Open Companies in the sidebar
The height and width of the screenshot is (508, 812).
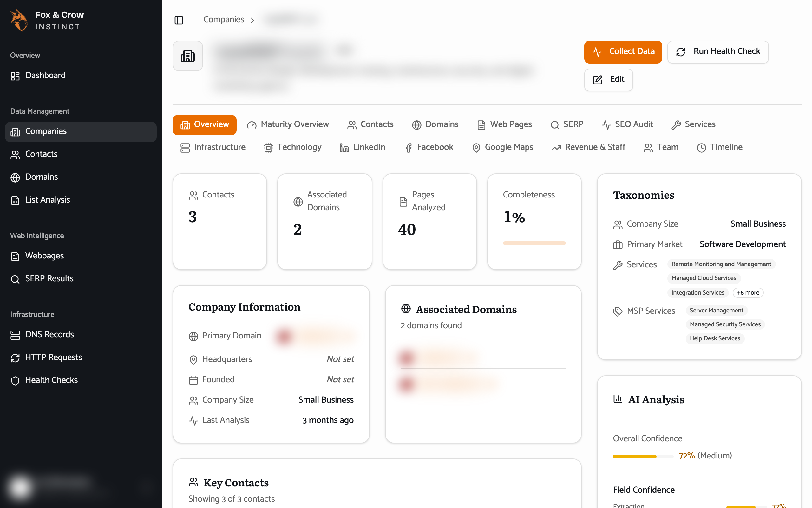pyautogui.click(x=81, y=131)
